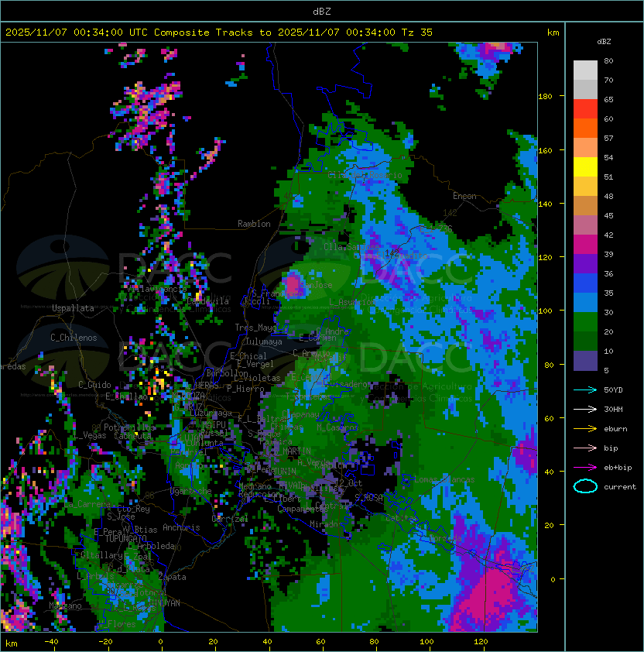Click the 'Tres_Mayo' map label
Screen dimensions: 644x652
pyautogui.click(x=255, y=328)
